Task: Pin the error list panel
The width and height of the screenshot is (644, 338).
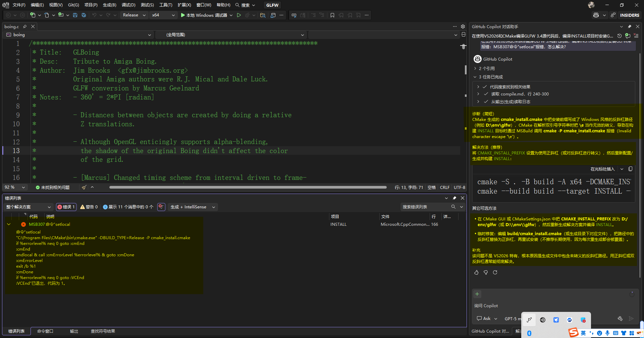Action: pyautogui.click(x=454, y=198)
